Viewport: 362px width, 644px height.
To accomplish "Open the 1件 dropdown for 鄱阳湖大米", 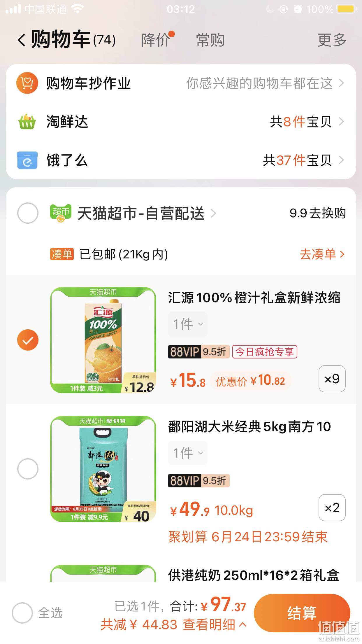I will [x=188, y=453].
